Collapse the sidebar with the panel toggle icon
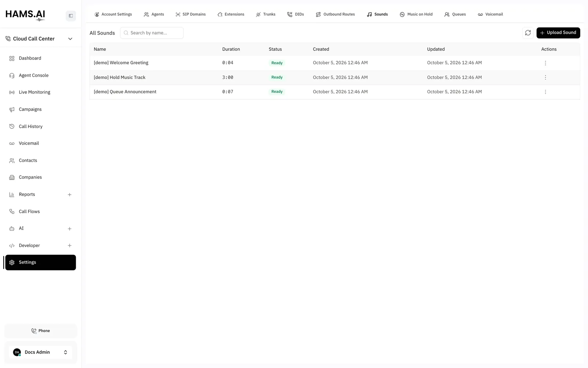Screen dimensions: 588x368 click(x=71, y=16)
